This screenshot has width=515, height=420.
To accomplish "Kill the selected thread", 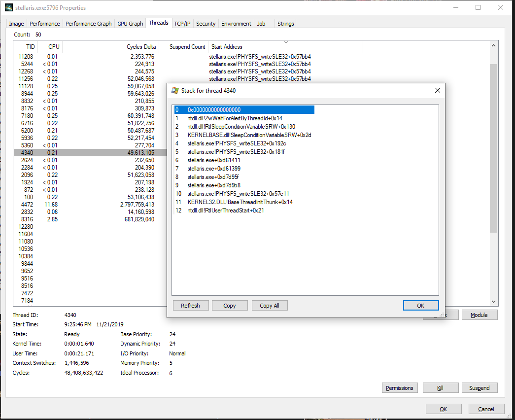I will click(x=441, y=388).
